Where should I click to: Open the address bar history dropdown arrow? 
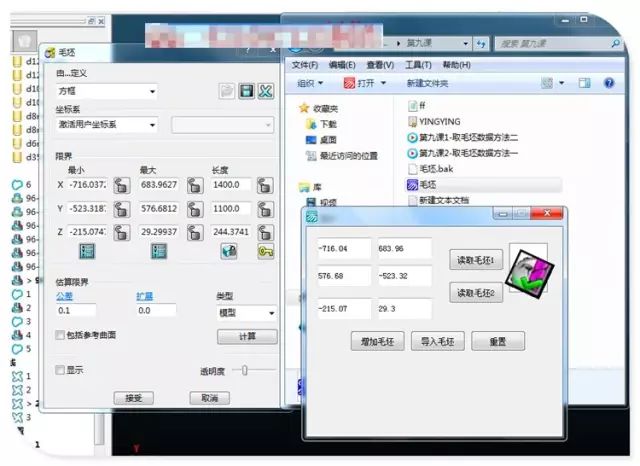(465, 44)
